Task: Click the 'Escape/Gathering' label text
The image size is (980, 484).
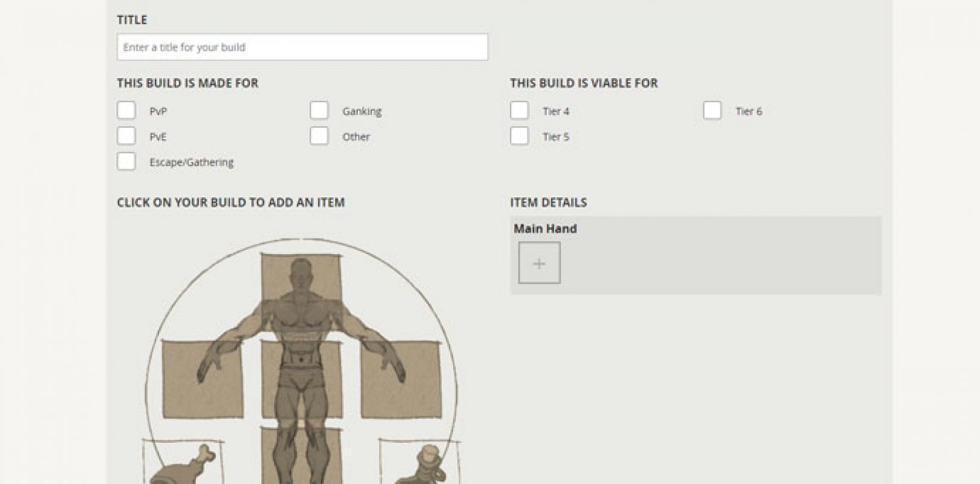Action: click(191, 162)
